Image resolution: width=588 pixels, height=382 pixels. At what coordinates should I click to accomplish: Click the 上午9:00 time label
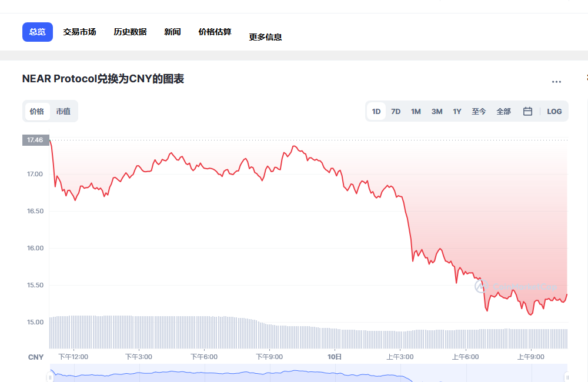coord(530,357)
